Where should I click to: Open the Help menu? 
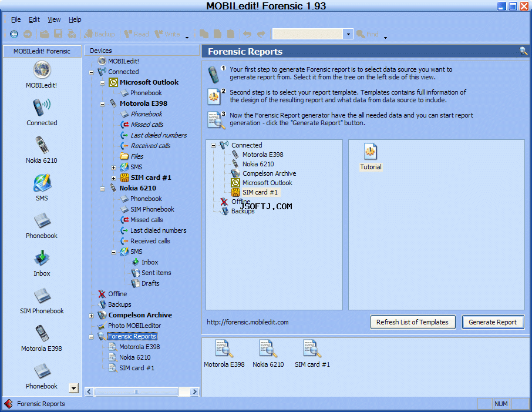click(x=75, y=19)
